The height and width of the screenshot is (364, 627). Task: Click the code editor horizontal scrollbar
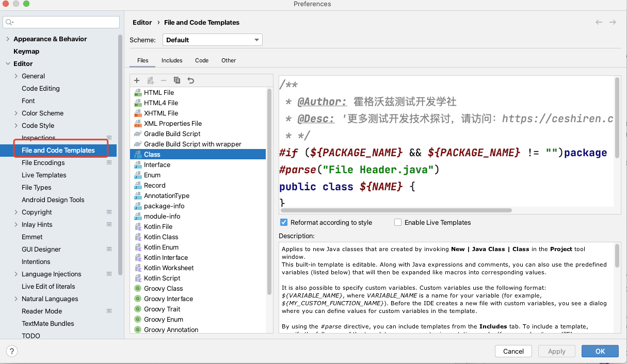[395, 210]
